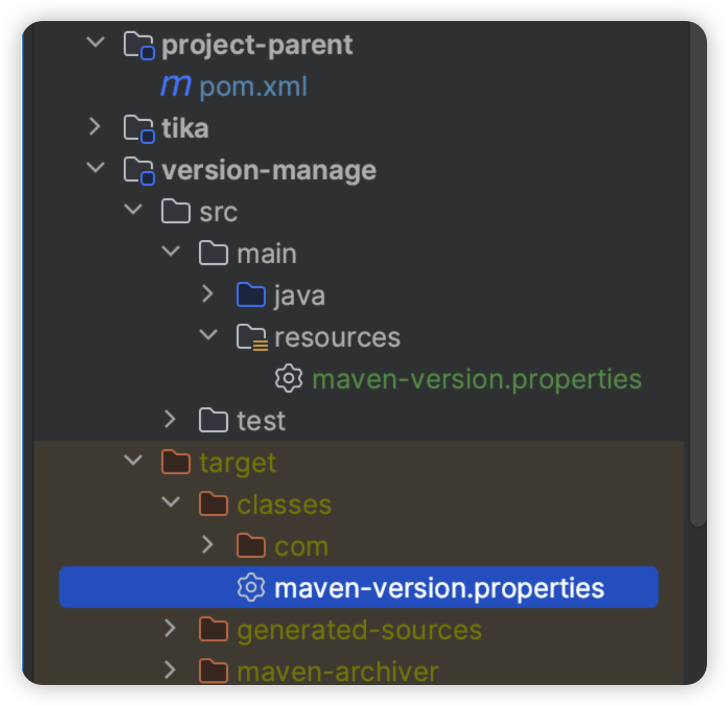728x706 pixels.
Task: Select the classes folder label
Action: tap(284, 504)
